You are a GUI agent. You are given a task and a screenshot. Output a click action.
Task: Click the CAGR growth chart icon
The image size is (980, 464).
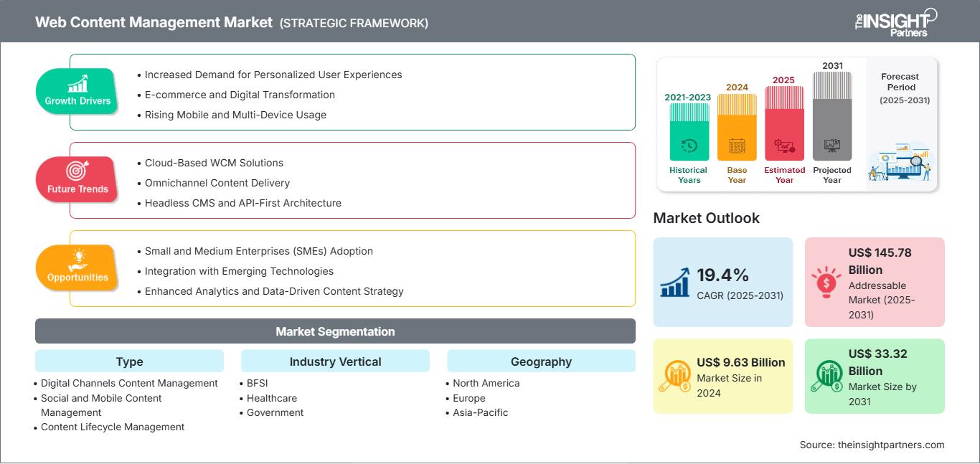(676, 282)
